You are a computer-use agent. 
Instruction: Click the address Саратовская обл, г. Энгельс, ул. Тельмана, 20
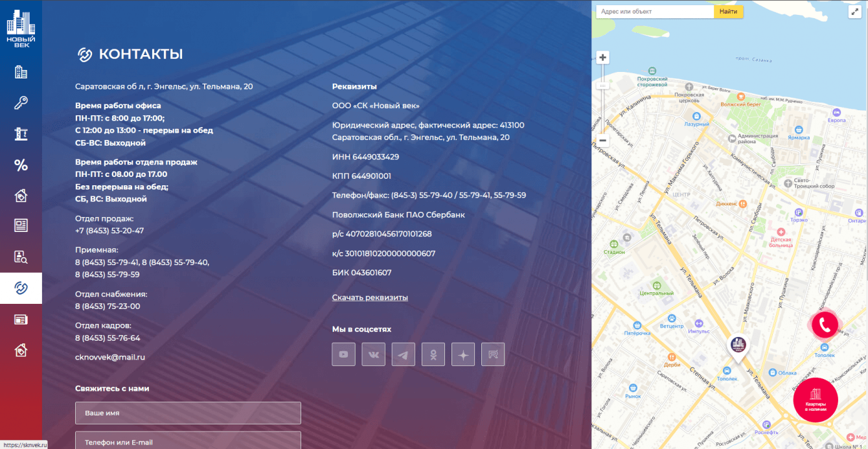164,86
